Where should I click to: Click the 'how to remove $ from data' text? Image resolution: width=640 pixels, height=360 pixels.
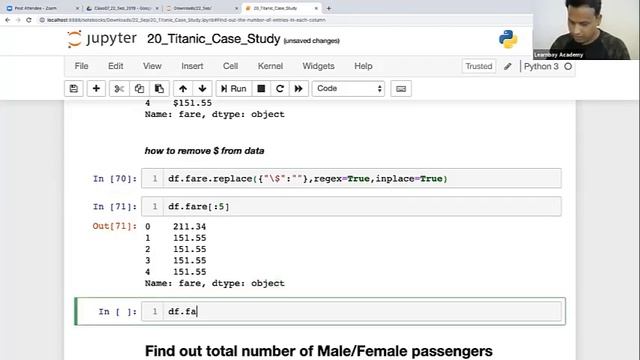click(204, 151)
